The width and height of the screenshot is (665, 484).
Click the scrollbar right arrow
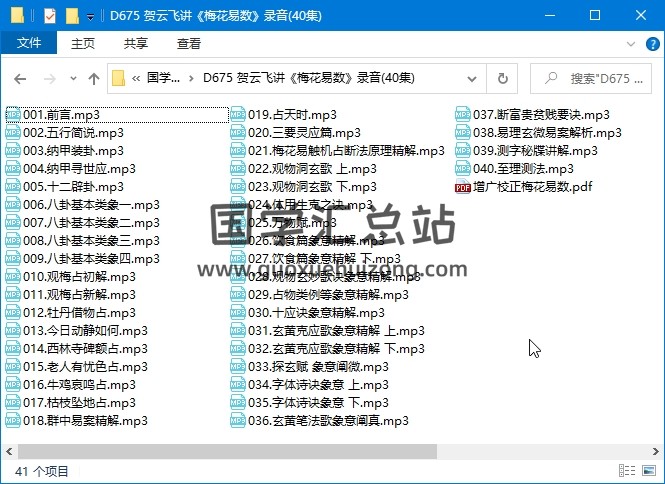[x=655, y=451]
